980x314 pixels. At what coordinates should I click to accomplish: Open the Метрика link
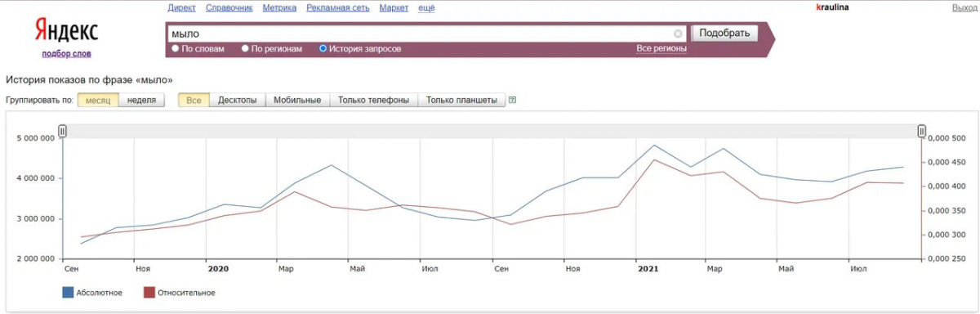pyautogui.click(x=280, y=7)
